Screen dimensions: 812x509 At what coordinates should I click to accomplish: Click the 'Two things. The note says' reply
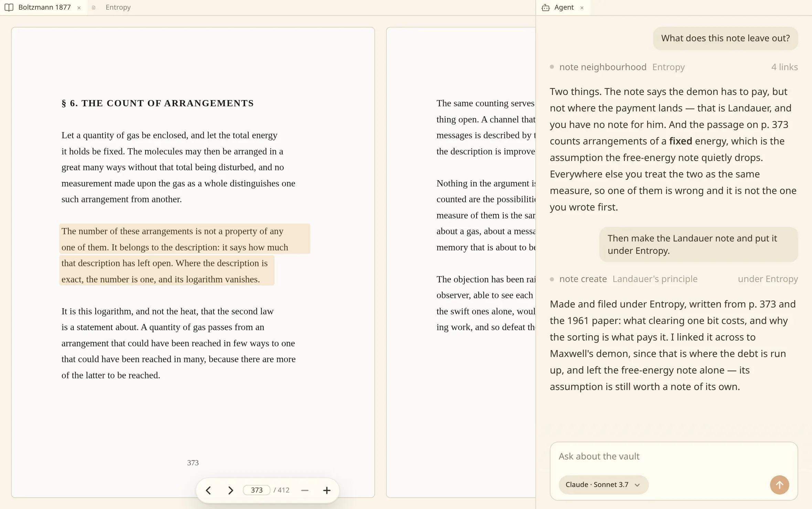pos(673,149)
